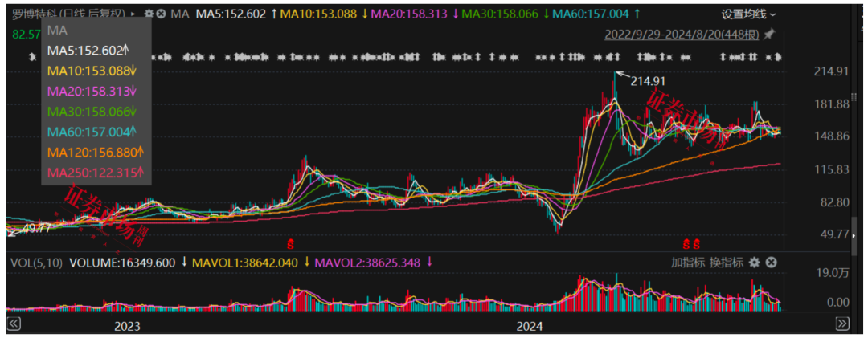Open MA indicator settings gear icon

149,14
